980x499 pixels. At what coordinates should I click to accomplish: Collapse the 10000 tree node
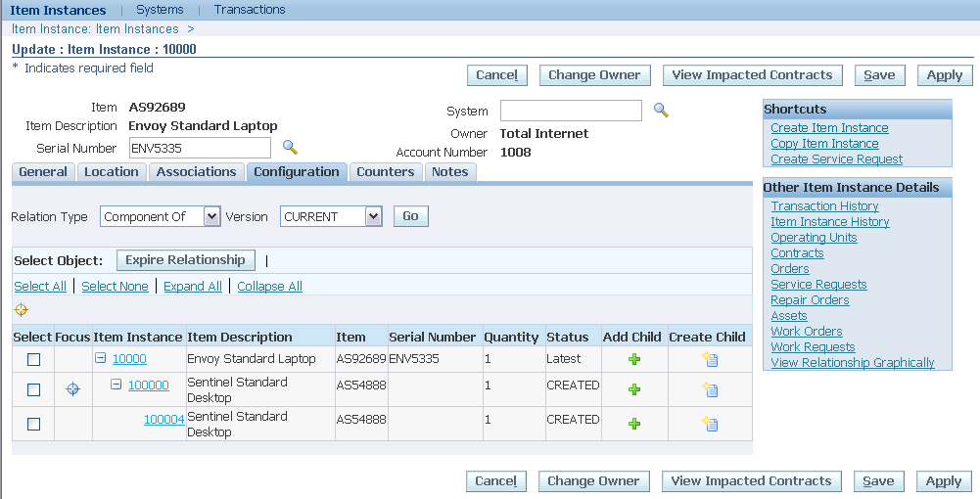(x=100, y=358)
